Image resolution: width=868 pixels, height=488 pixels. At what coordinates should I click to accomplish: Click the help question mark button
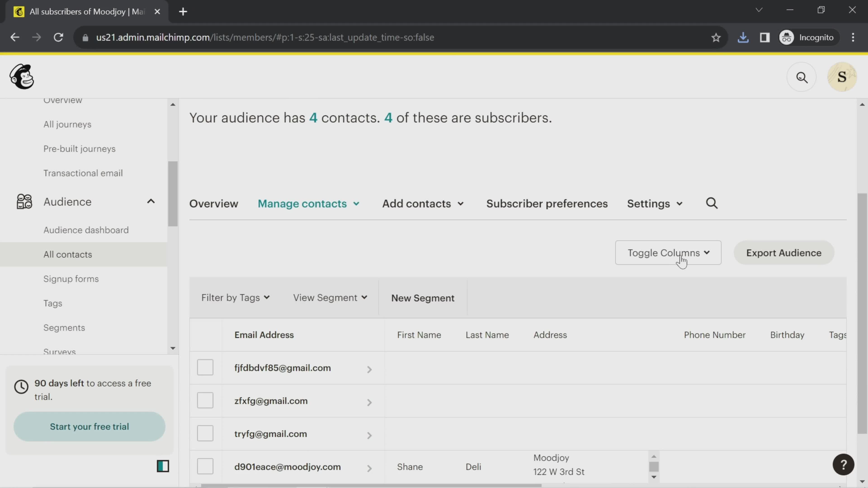coord(843,465)
